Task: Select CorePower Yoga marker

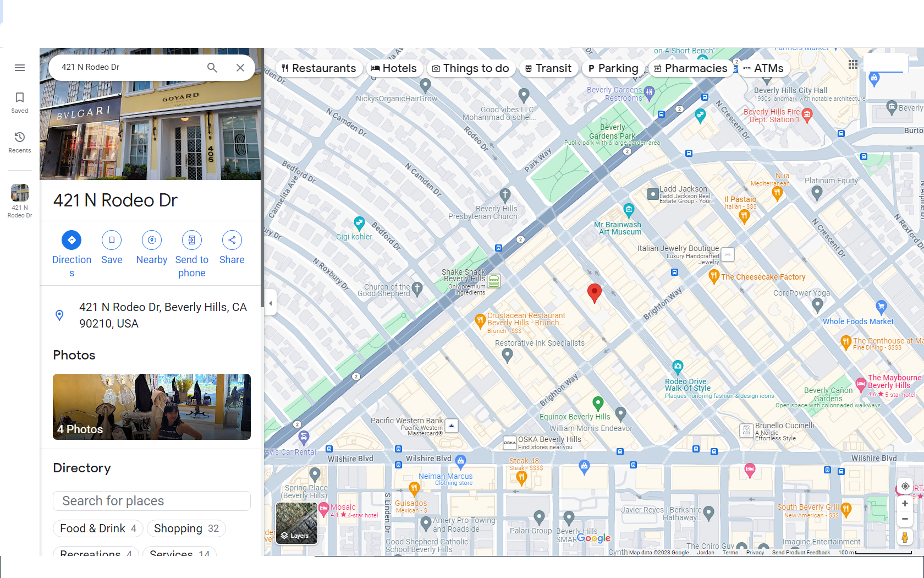Action: pyautogui.click(x=817, y=304)
